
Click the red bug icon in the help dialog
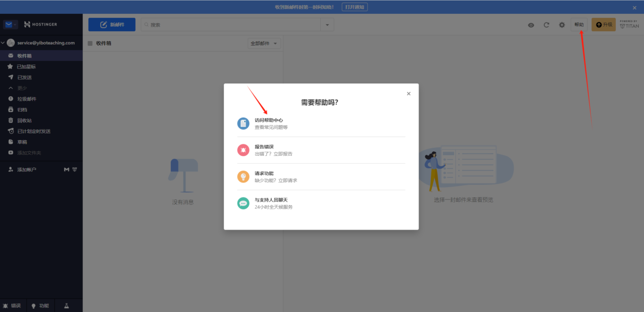[243, 150]
